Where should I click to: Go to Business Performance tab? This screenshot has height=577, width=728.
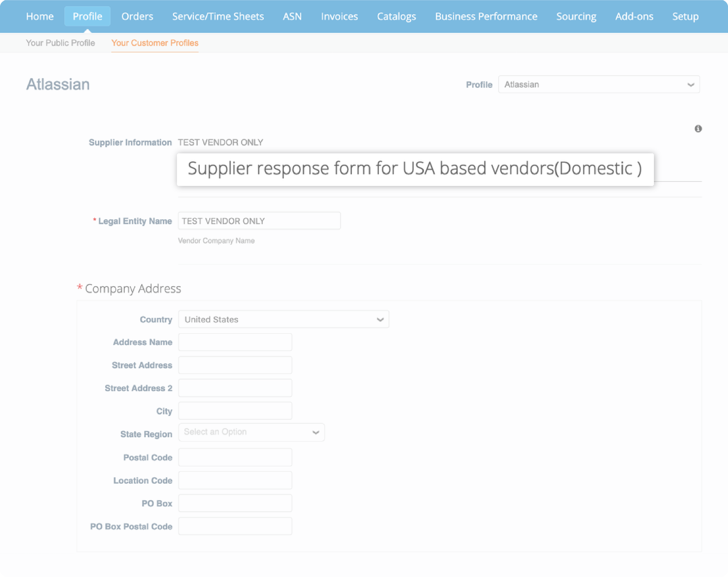pyautogui.click(x=486, y=16)
